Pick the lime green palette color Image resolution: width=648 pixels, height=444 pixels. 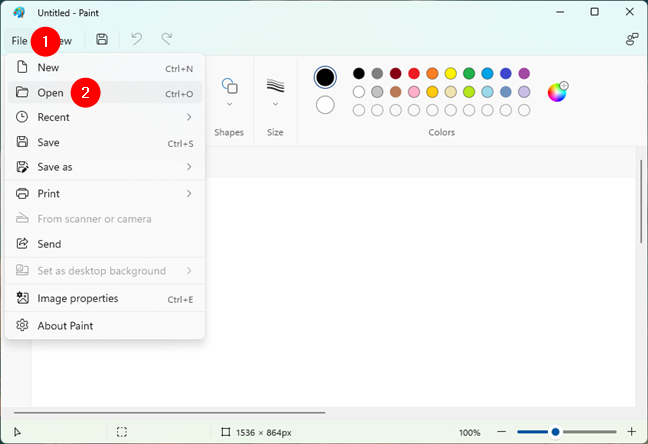(469, 92)
